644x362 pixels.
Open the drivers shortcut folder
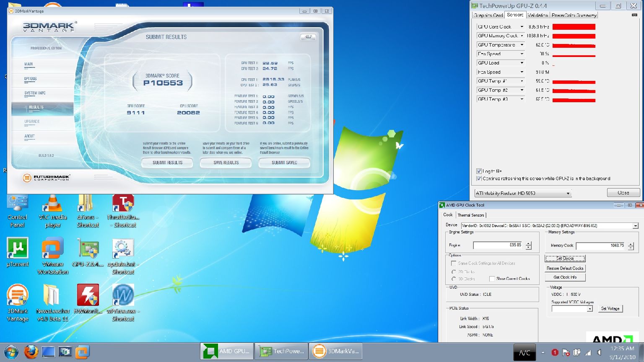[x=88, y=211]
